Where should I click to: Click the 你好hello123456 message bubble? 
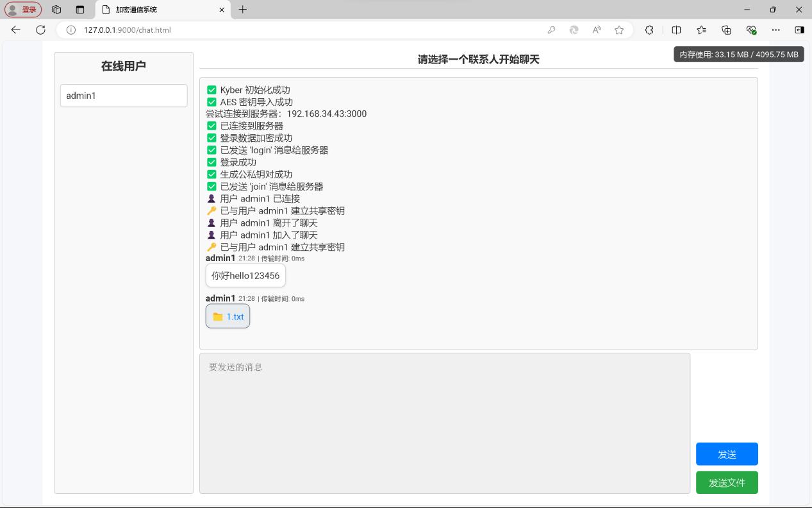pyautogui.click(x=245, y=276)
